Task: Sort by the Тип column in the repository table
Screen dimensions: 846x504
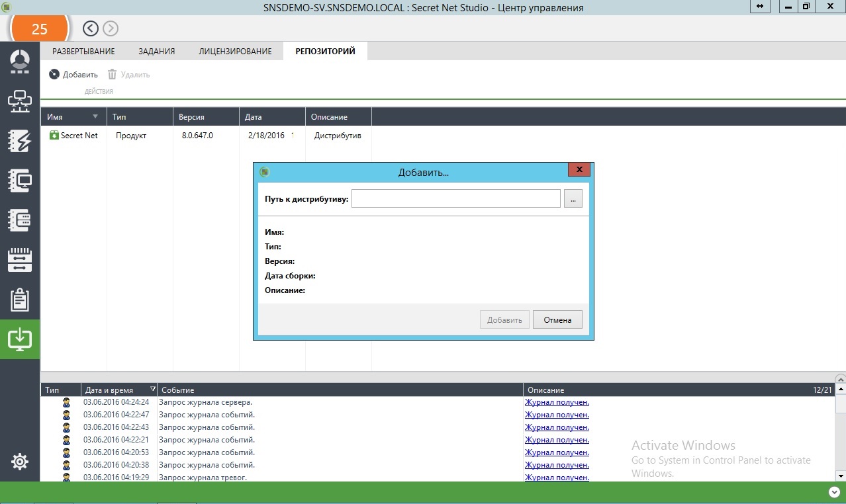Action: (140, 116)
